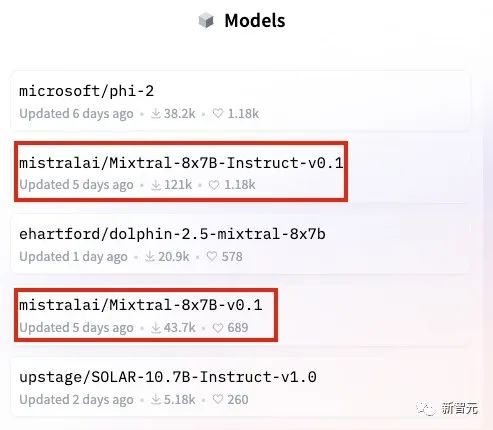493x430 pixels.
Task: Click 'Updated 1 day ago' text
Action: [x=73, y=257]
